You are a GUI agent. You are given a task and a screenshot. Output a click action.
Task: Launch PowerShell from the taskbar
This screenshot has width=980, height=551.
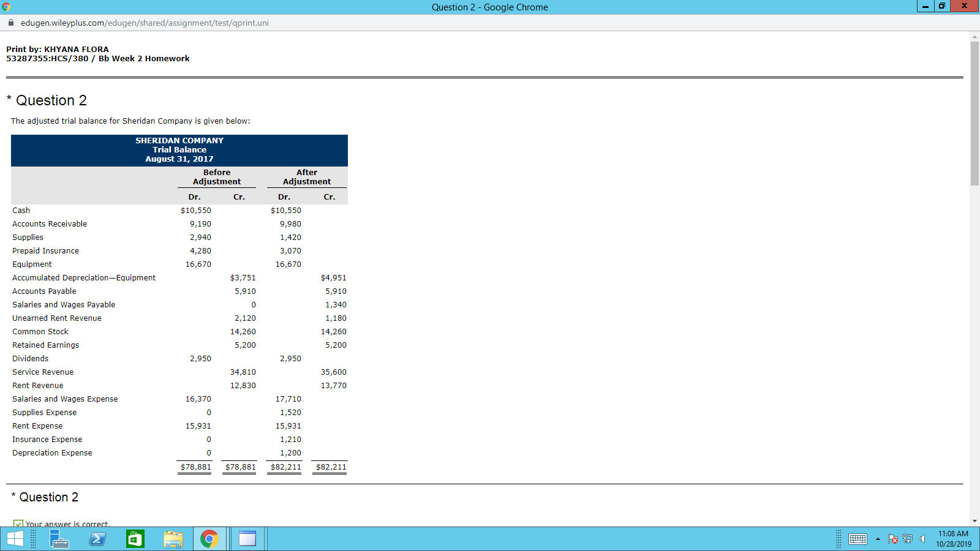[x=97, y=539]
